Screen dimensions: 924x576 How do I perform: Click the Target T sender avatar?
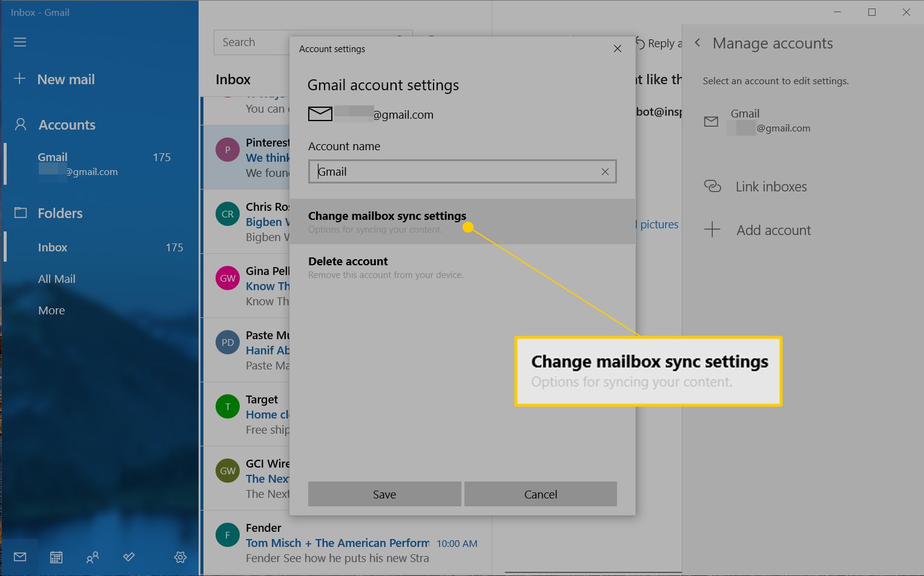tap(228, 406)
